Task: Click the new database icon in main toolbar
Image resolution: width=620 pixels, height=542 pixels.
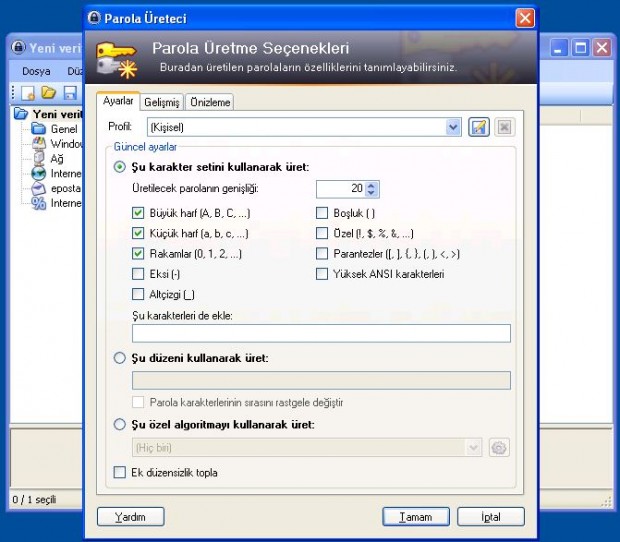Action: tap(28, 93)
